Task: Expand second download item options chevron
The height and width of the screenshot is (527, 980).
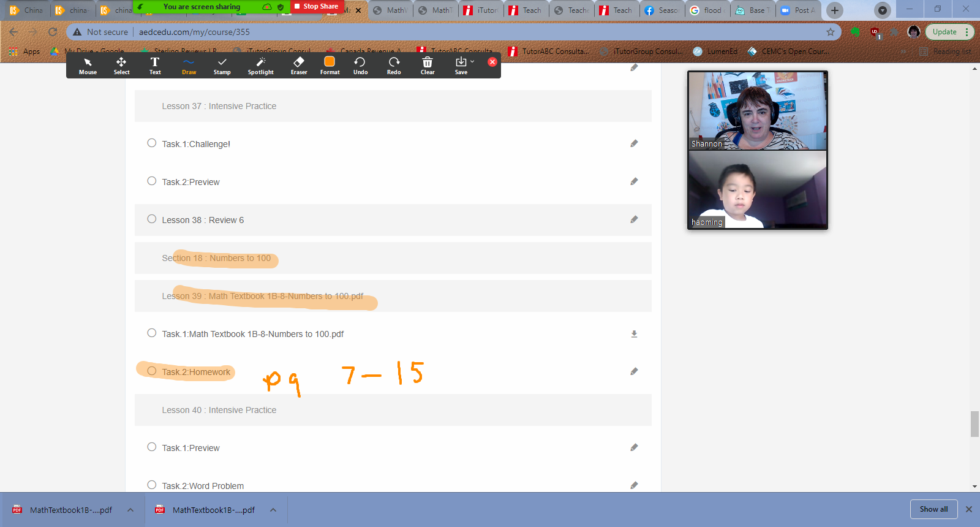Action: (273, 510)
